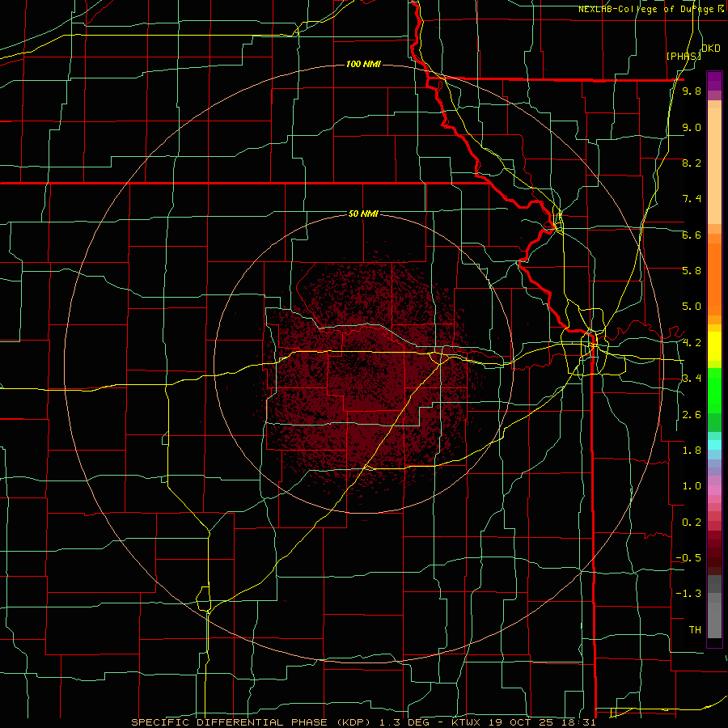Viewport: 728px width, 728px height.
Task: Click the bright orange segment of color bar
Action: tap(714, 278)
